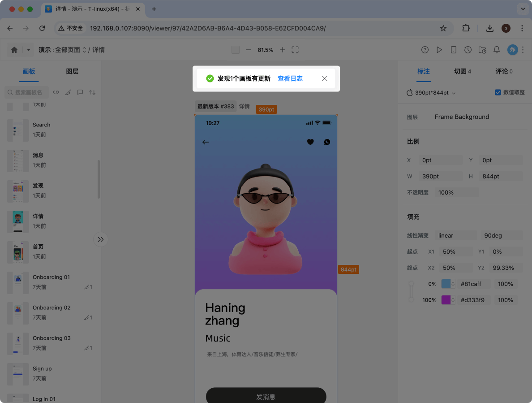Click the linear gradient type field

(456, 235)
